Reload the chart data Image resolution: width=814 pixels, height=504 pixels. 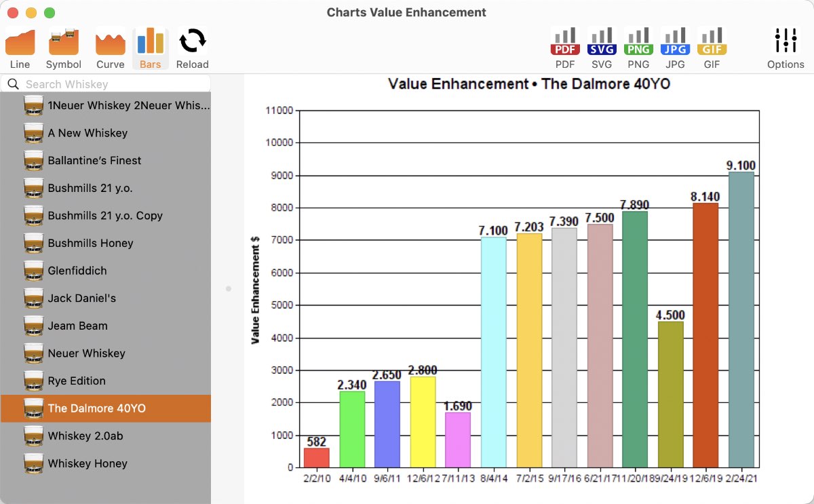[193, 49]
